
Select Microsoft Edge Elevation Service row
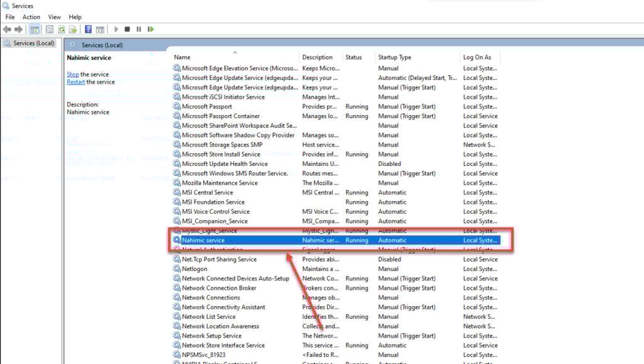[336, 68]
